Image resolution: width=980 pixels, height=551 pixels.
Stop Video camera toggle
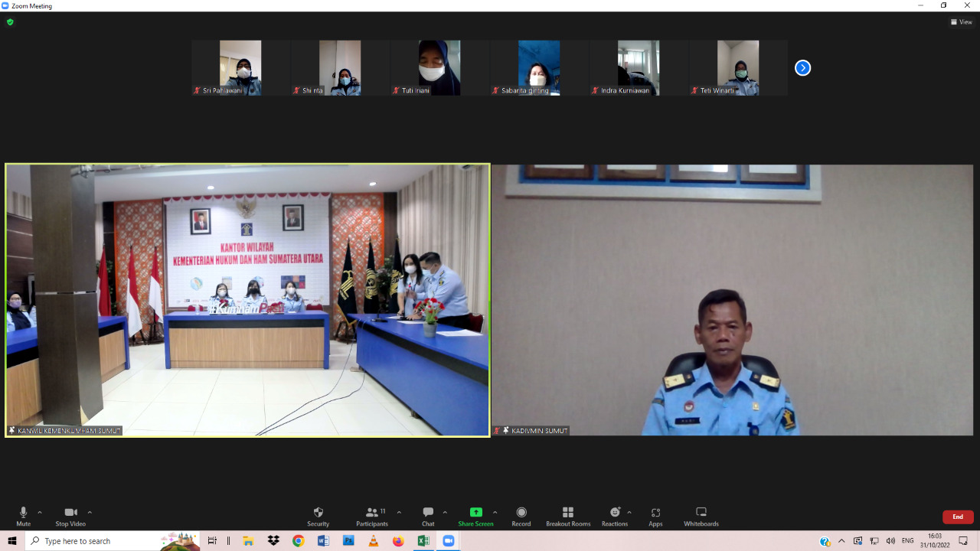[x=70, y=516]
